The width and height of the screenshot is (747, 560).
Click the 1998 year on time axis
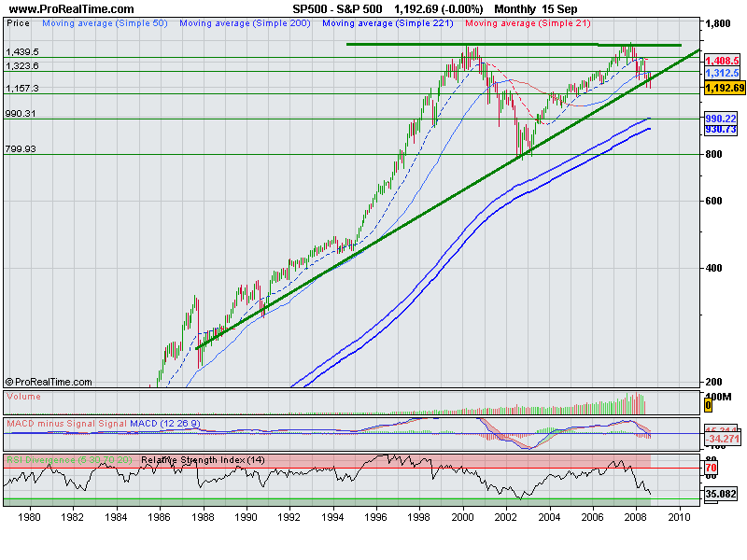pos(418,517)
